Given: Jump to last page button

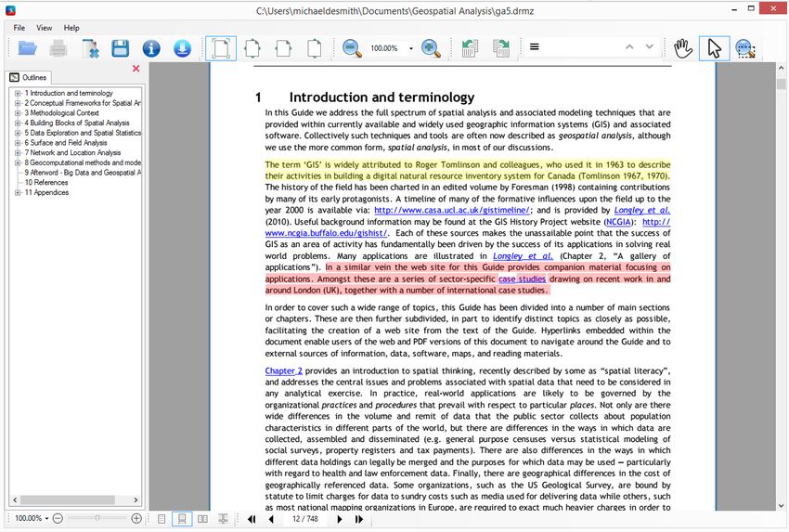Looking at the screenshot, I should pos(359,519).
